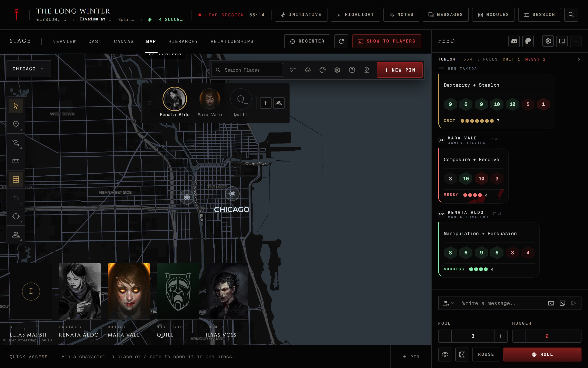588x368 pixels.
Task: Click the Show to Players button
Action: click(x=387, y=41)
